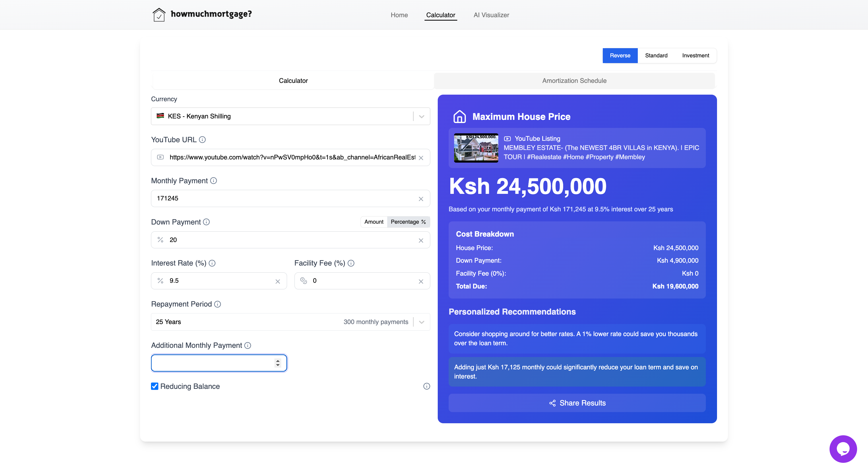Click the howmuchmortgage house logo
The width and height of the screenshot is (868, 472).
point(159,14)
